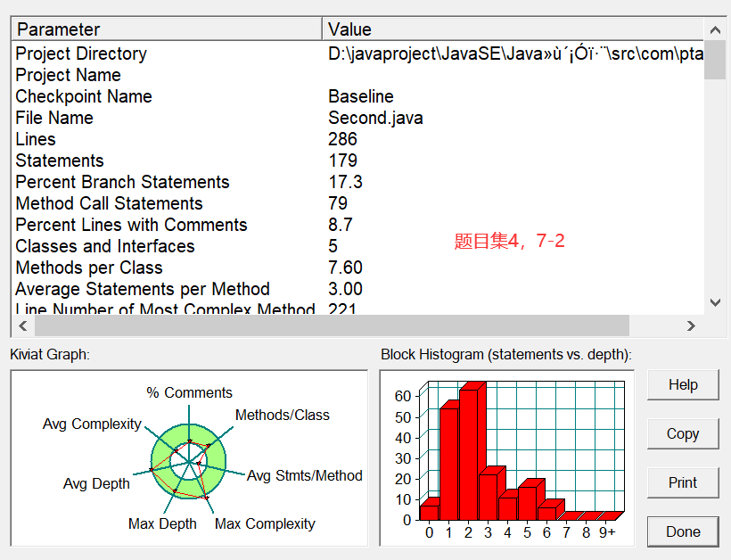Screen dimensions: 731x560
Task: Click the 3.00 value
Action: click(345, 290)
